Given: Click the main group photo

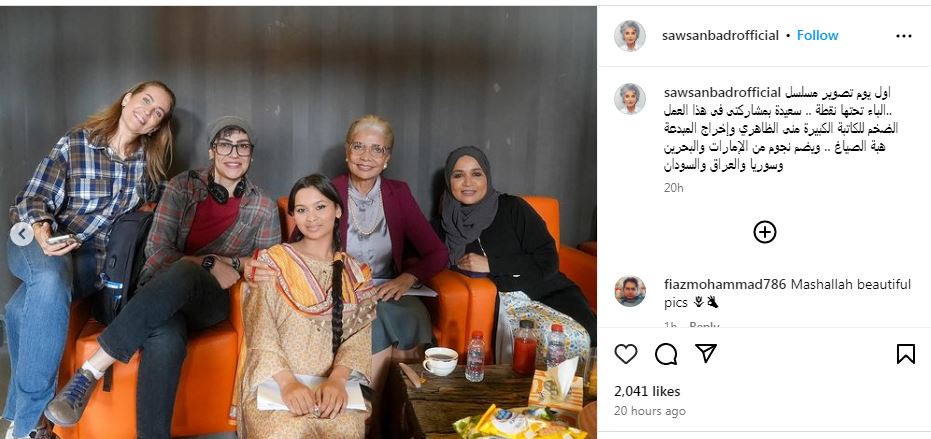Looking at the screenshot, I should (x=298, y=222).
